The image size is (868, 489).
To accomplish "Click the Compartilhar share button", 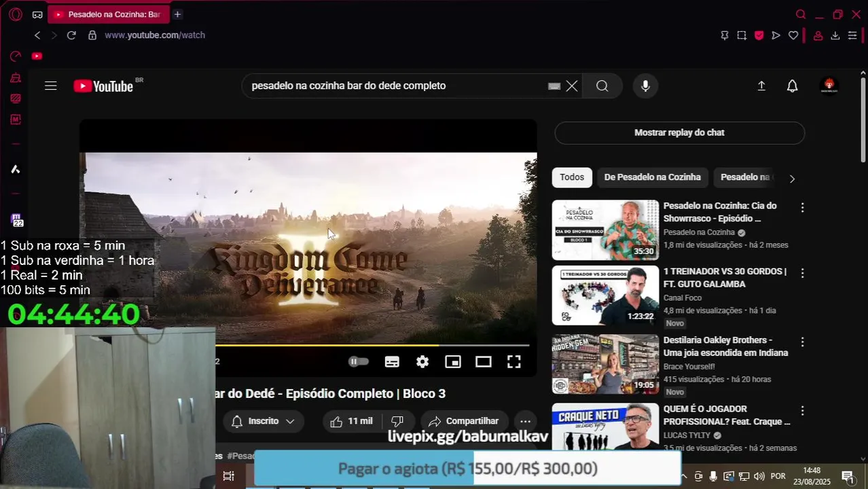I will [x=465, y=422].
